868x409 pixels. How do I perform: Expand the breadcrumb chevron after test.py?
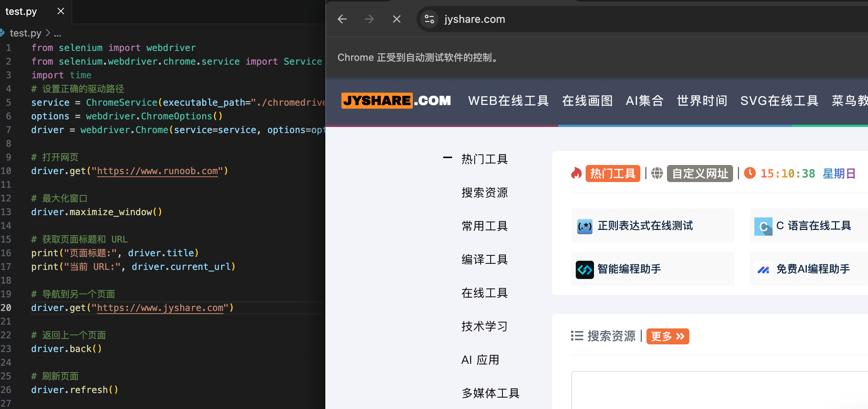coord(48,33)
